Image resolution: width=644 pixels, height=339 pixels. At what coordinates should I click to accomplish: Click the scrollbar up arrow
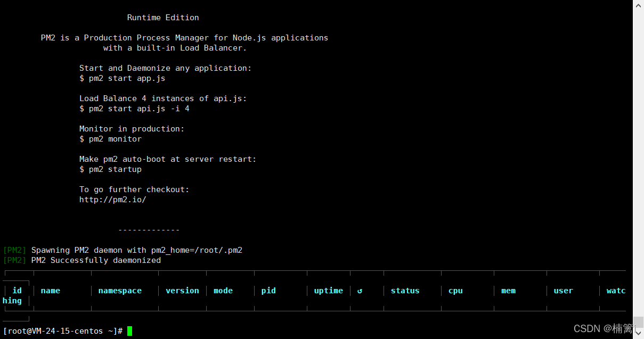point(638,4)
